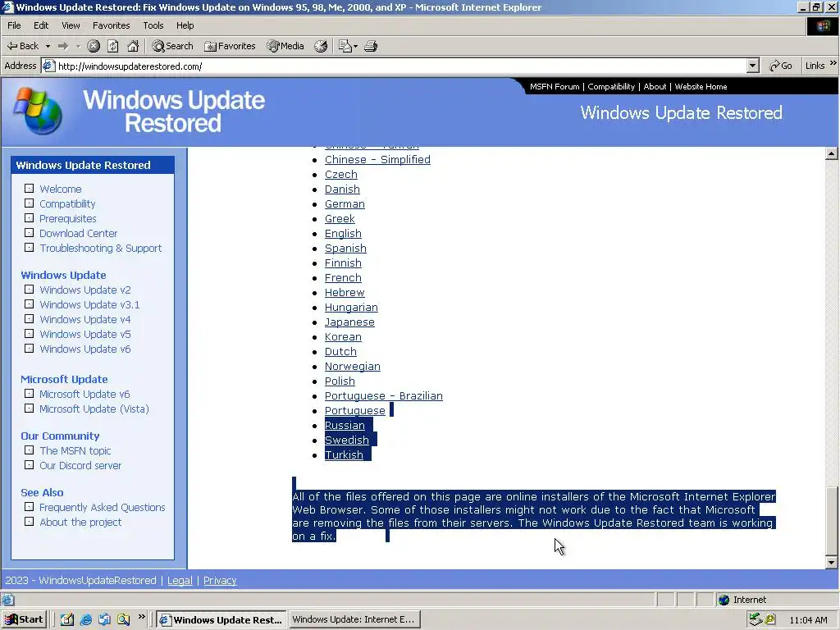Click the notepad Quick Launch icon

[x=67, y=620]
